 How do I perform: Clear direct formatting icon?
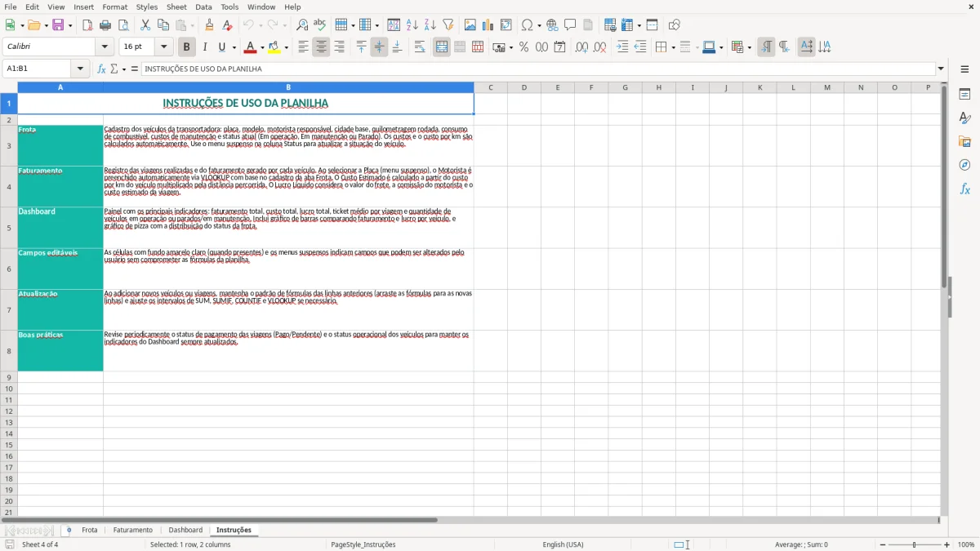[228, 25]
